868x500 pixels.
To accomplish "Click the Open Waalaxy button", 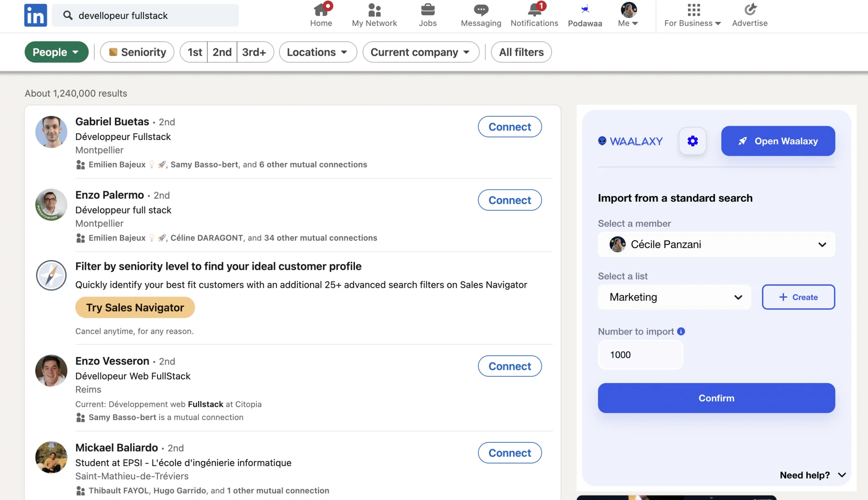I will click(x=778, y=141).
